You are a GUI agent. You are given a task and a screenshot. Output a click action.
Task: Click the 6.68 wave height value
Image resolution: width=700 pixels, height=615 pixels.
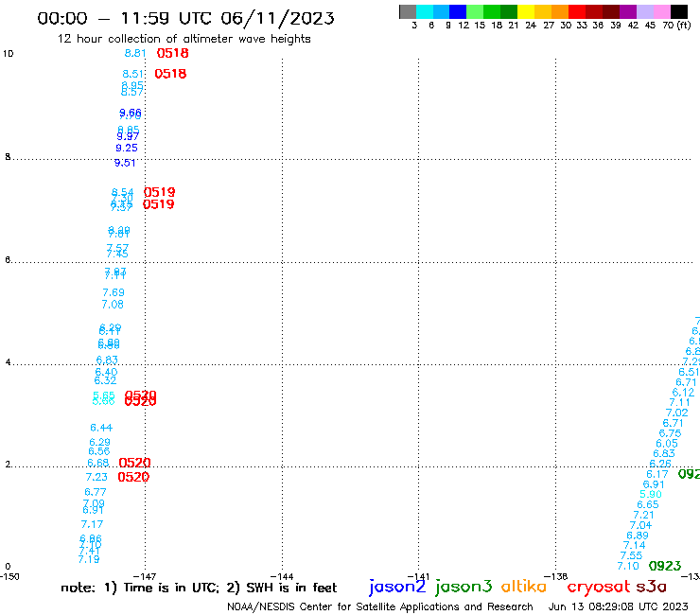(x=98, y=464)
